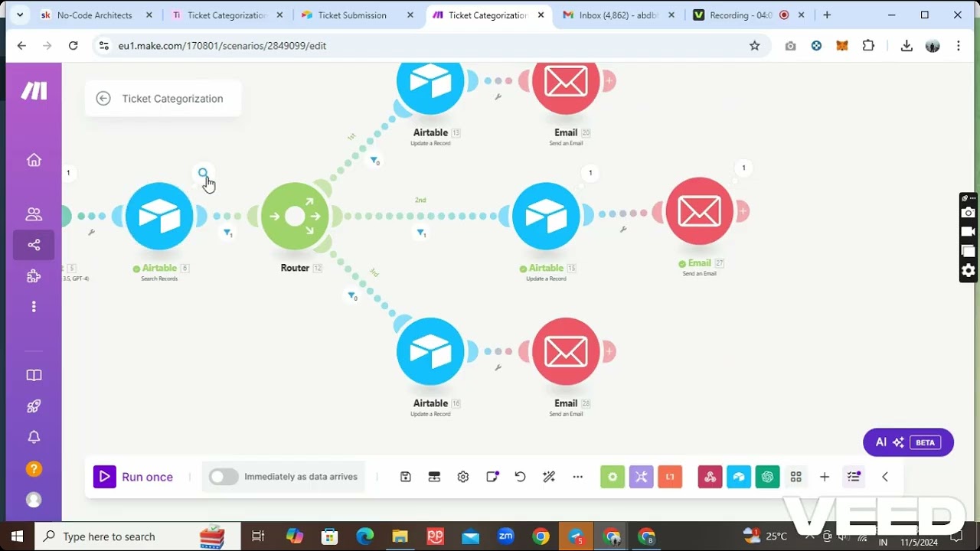Add a favorite with the plus icon
The height and width of the screenshot is (551, 980).
(x=825, y=477)
